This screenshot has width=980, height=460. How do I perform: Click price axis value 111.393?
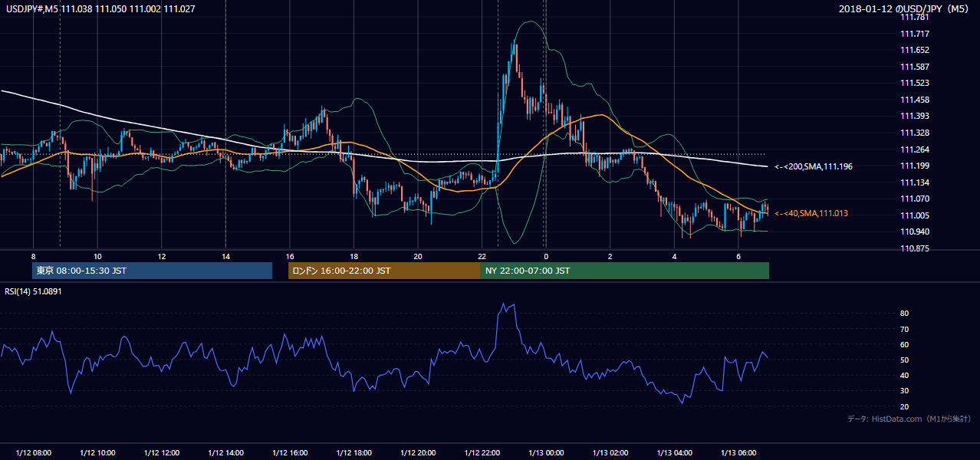(914, 117)
